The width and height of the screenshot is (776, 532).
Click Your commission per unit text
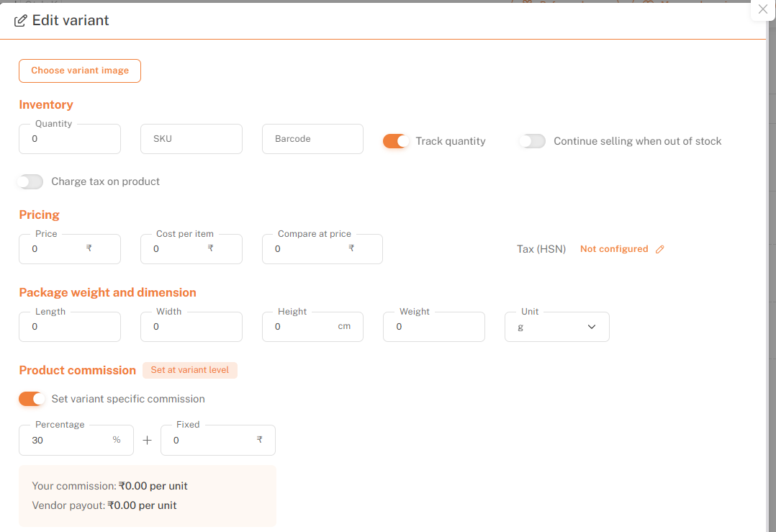point(110,486)
